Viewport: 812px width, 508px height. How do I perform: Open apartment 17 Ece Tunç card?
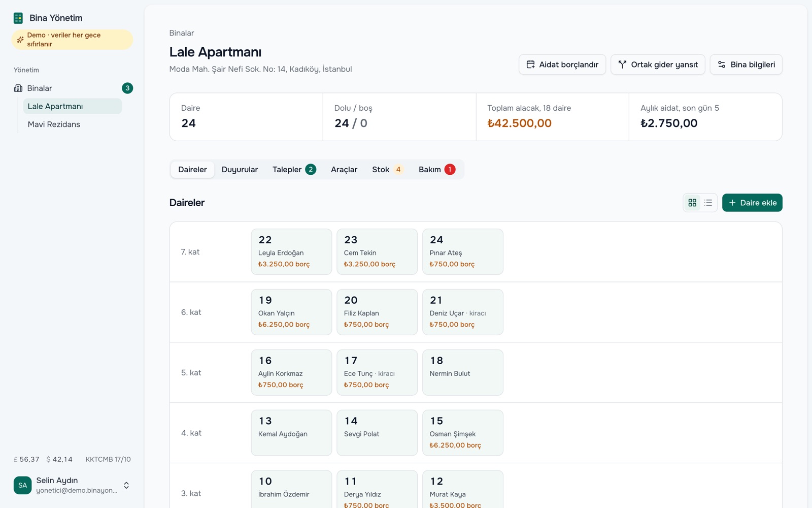(x=377, y=372)
